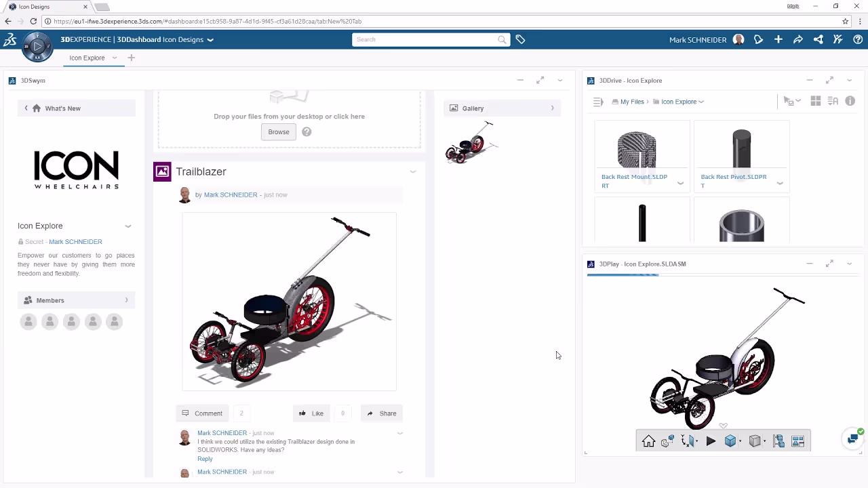Open notifications icon in top bar
The height and width of the screenshot is (488, 868).
tap(759, 39)
